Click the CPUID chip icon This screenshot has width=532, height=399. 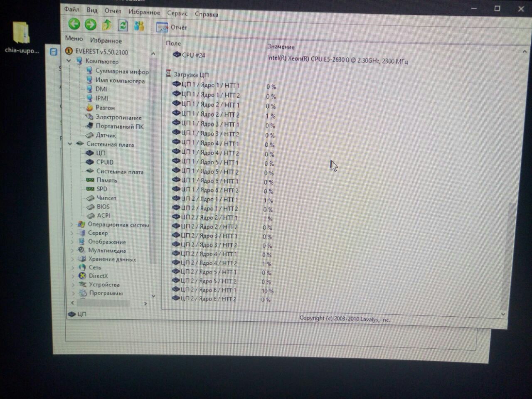pyautogui.click(x=90, y=162)
